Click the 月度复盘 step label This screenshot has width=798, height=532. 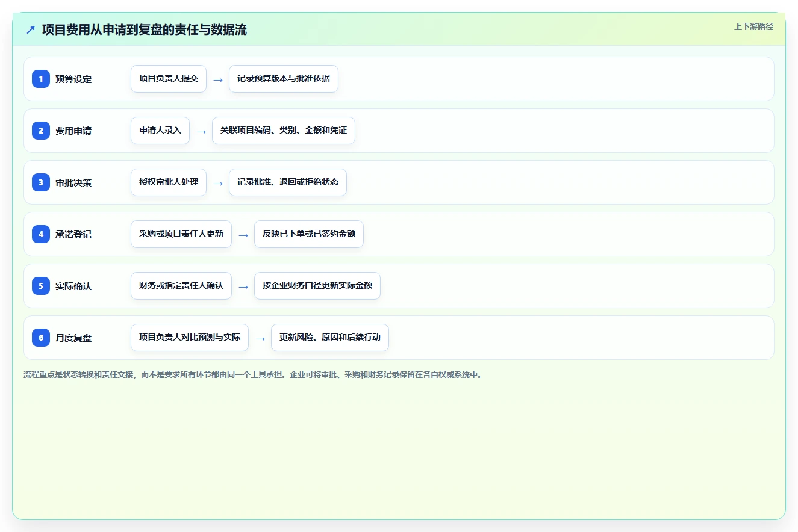pyautogui.click(x=73, y=338)
